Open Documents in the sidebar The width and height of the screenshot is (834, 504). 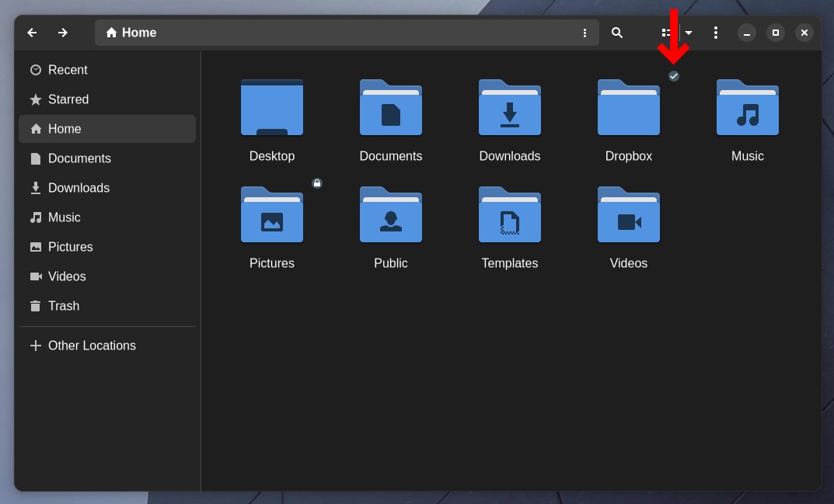click(107, 158)
